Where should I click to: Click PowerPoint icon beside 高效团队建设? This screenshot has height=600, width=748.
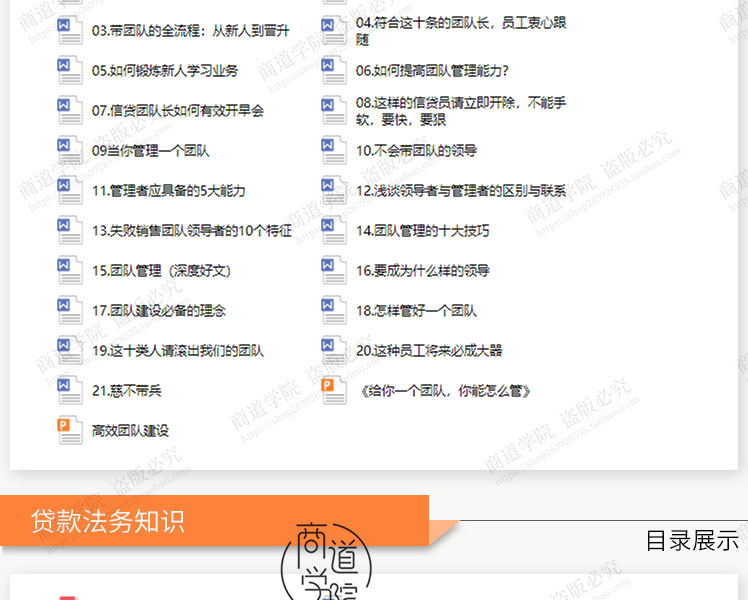click(70, 430)
